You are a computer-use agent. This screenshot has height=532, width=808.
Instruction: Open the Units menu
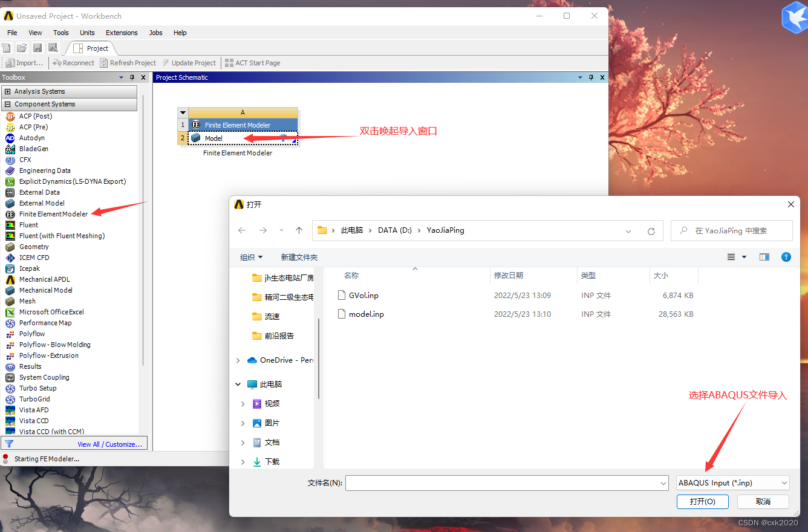[87, 33]
